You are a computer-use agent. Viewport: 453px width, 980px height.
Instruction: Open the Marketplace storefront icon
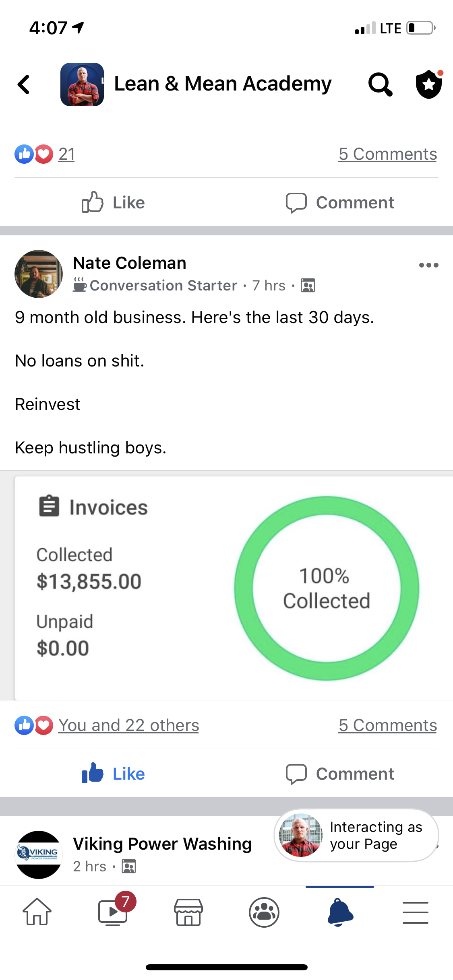(x=188, y=912)
